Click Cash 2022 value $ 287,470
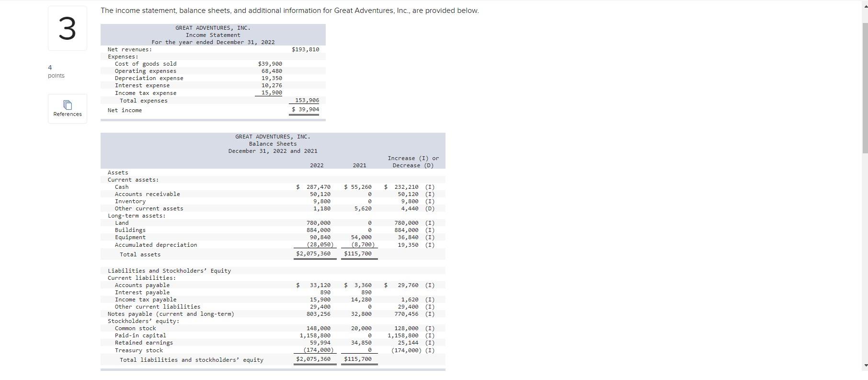 (313, 187)
